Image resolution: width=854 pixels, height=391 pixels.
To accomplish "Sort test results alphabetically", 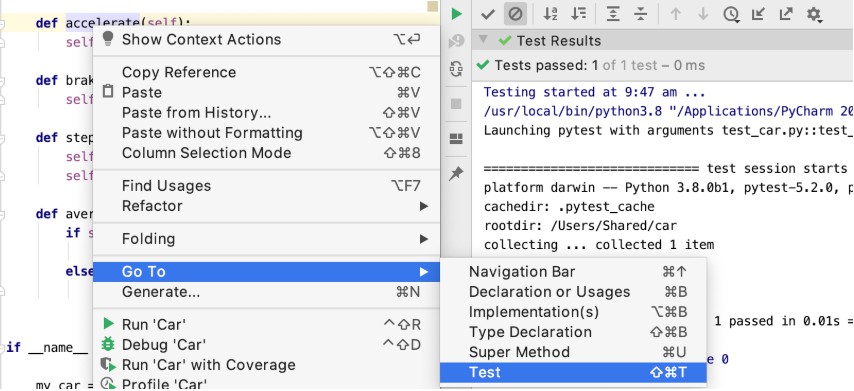I will point(551,14).
